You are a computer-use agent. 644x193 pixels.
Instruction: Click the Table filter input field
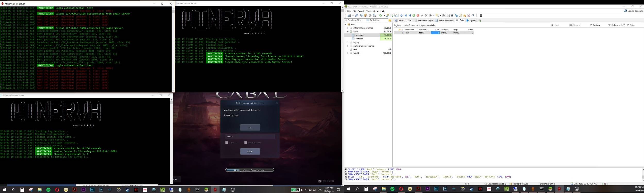point(377,20)
